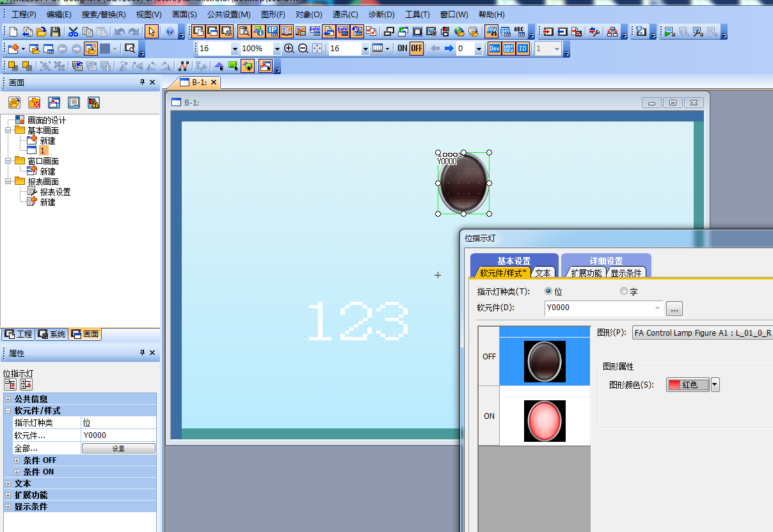
Task: Select the 字 lamp type radio button
Action: 624,292
